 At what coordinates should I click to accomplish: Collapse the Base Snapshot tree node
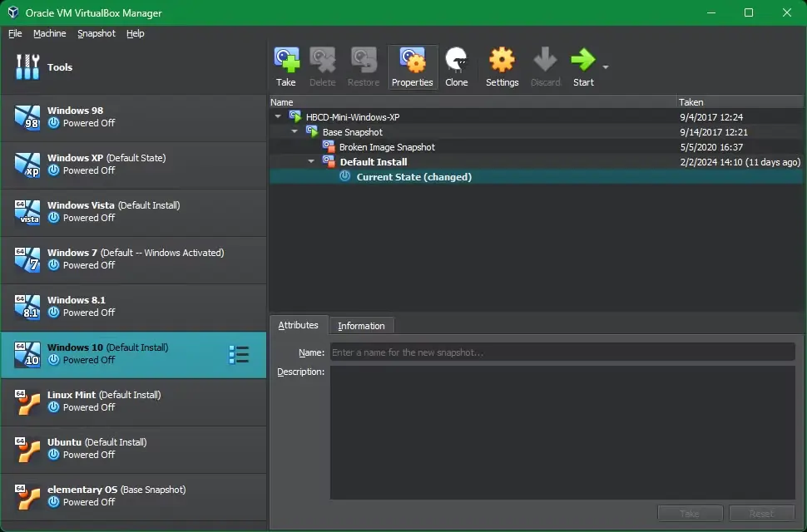(295, 131)
